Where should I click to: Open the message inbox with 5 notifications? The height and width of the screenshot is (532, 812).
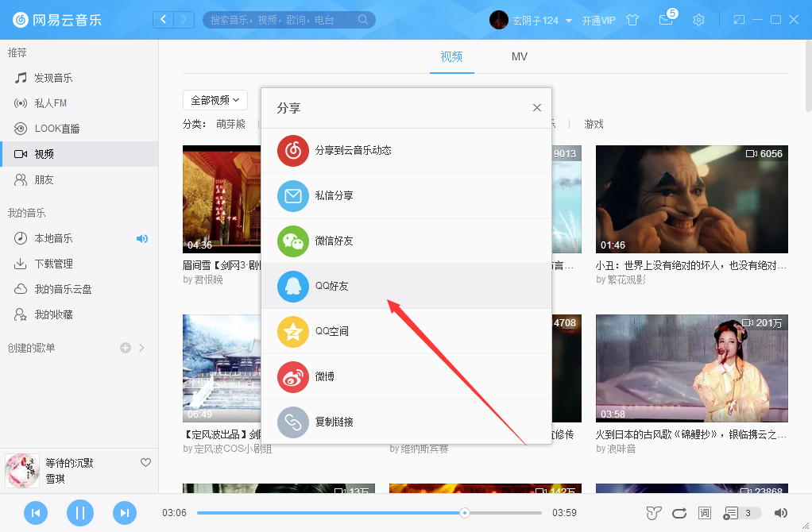click(666, 20)
